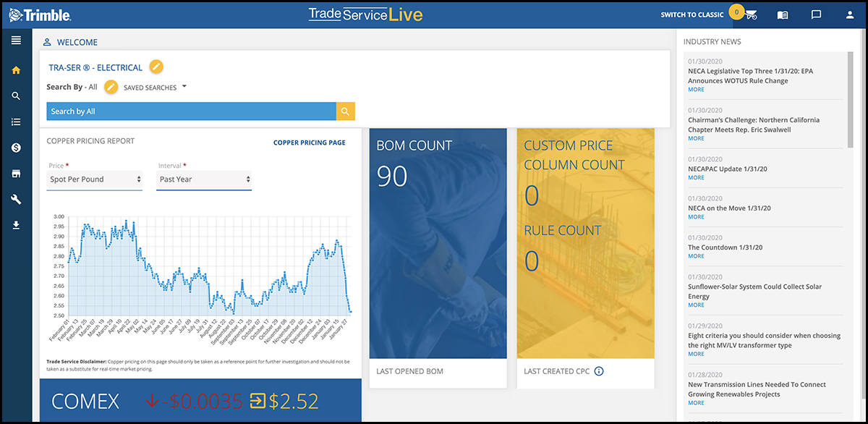Click the Welcome heading text
Viewport: 868px width, 424px height.
[77, 43]
